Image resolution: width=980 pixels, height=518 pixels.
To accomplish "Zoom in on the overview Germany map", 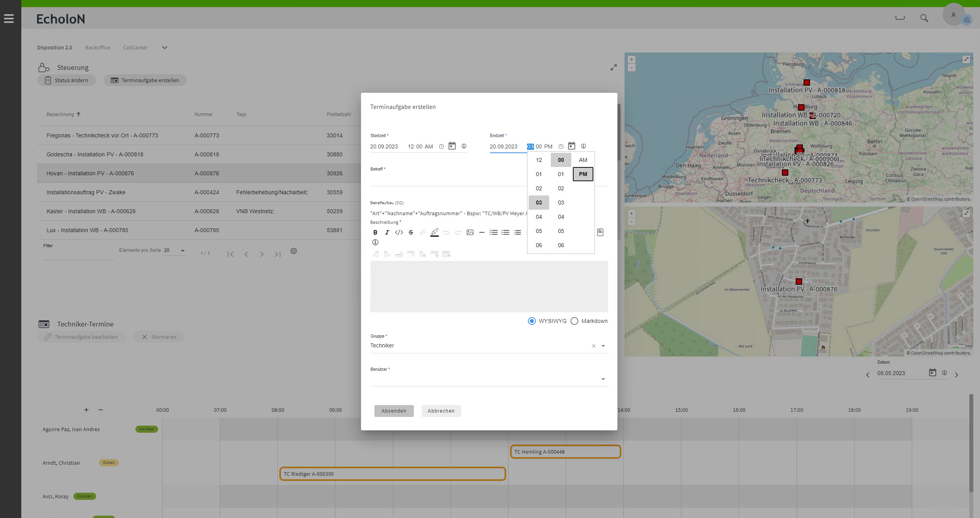I will [632, 60].
